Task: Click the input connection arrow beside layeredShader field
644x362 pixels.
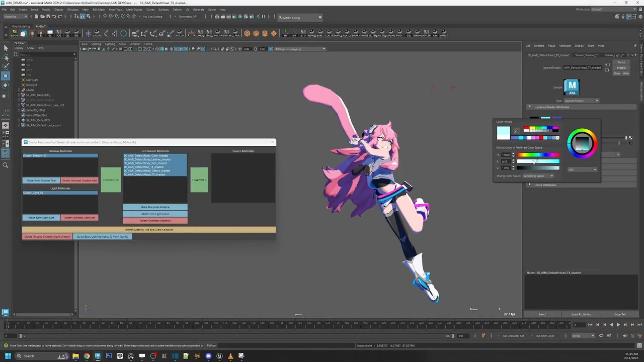Action: (x=607, y=65)
